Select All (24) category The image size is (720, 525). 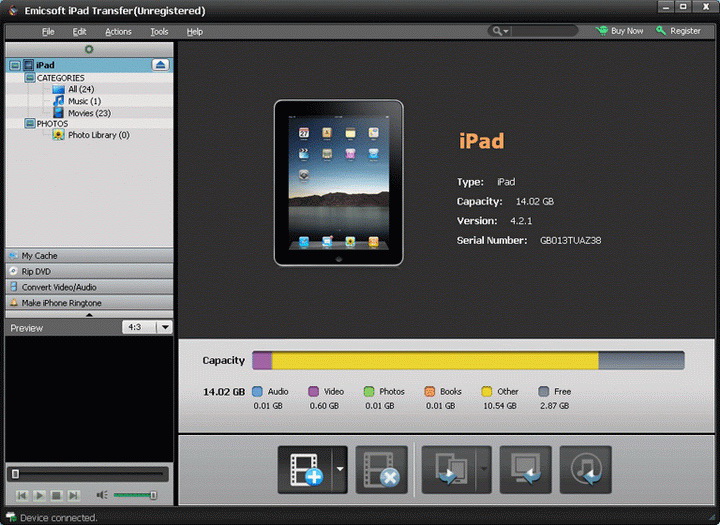click(81, 89)
